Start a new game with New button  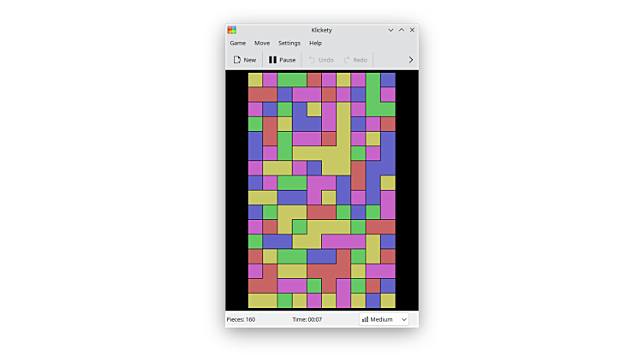tap(244, 60)
